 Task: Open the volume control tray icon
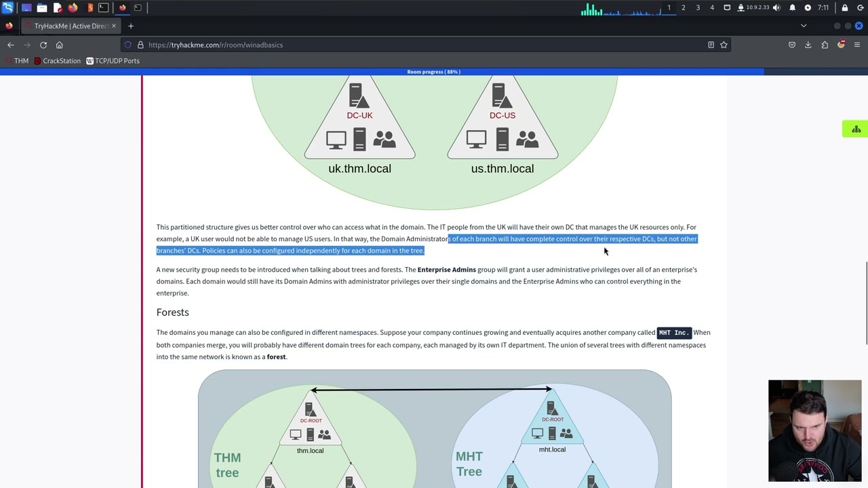click(776, 7)
